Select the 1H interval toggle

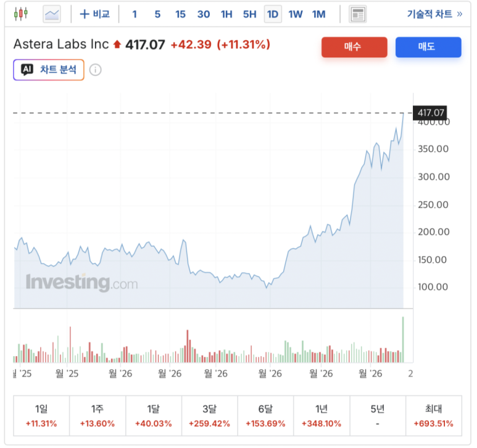pos(226,14)
